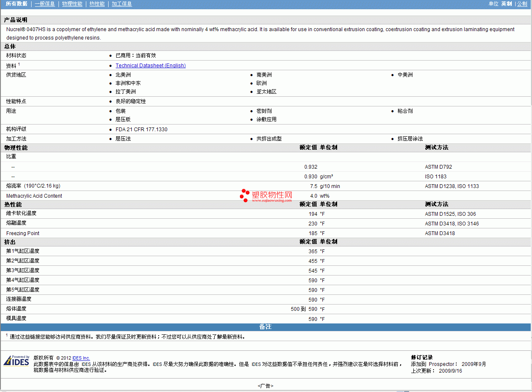Click the 365 °F cylinder temperature value

coord(317,252)
